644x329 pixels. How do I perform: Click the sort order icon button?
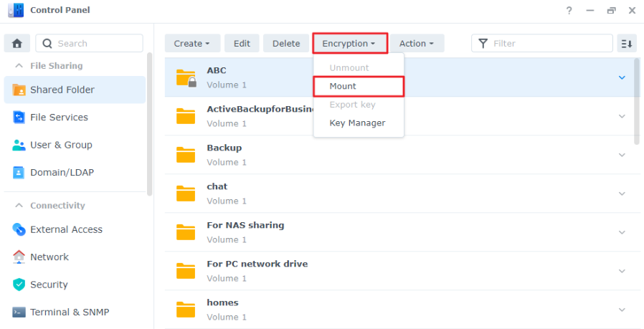pyautogui.click(x=627, y=44)
